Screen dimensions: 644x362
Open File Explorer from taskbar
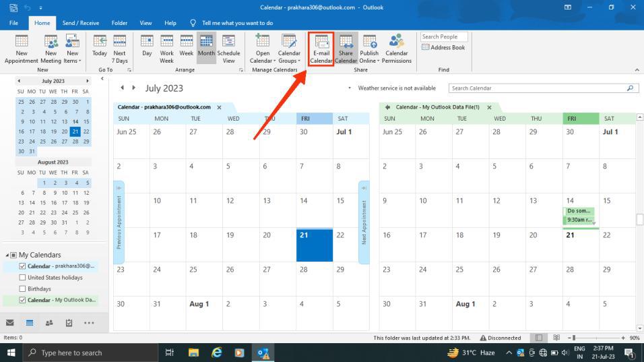[193, 353]
